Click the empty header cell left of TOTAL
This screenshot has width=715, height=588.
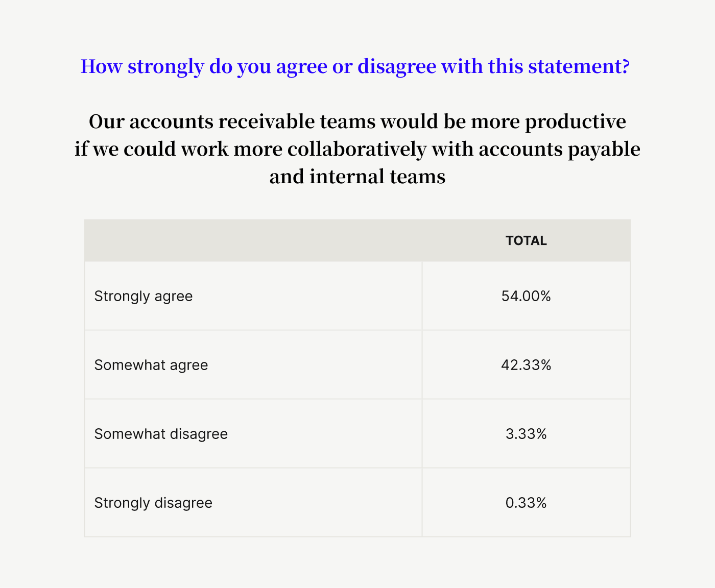coord(253,241)
